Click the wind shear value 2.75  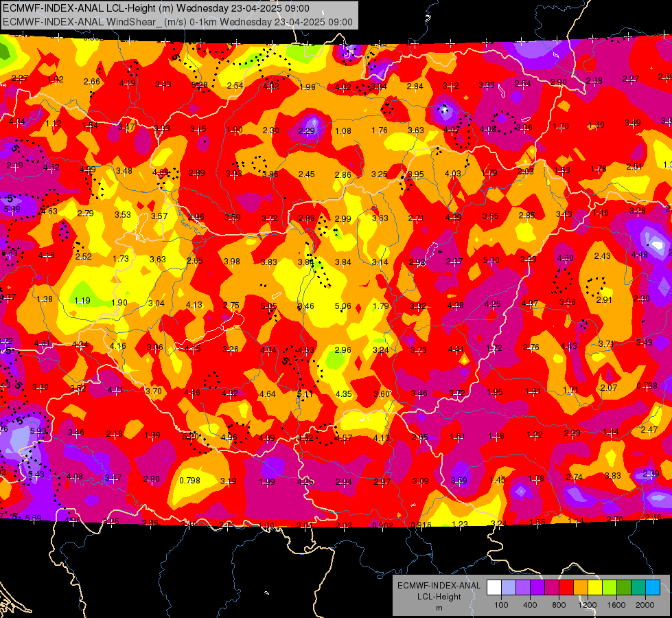[231, 306]
